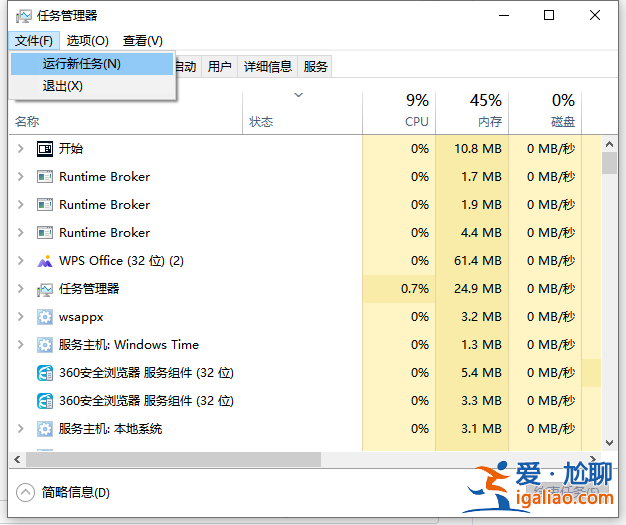The image size is (626, 525).
Task: Sort by the 9% CPU column header
Action: pyautogui.click(x=399, y=112)
